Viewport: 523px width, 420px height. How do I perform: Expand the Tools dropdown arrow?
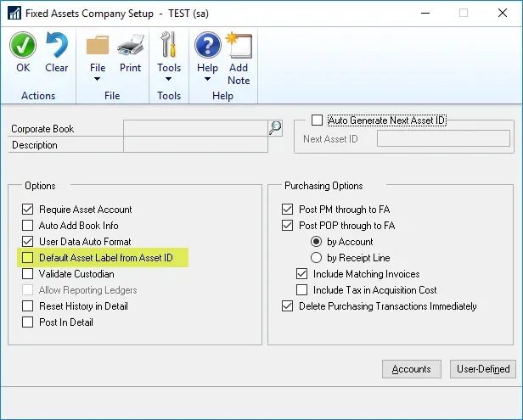coord(169,80)
